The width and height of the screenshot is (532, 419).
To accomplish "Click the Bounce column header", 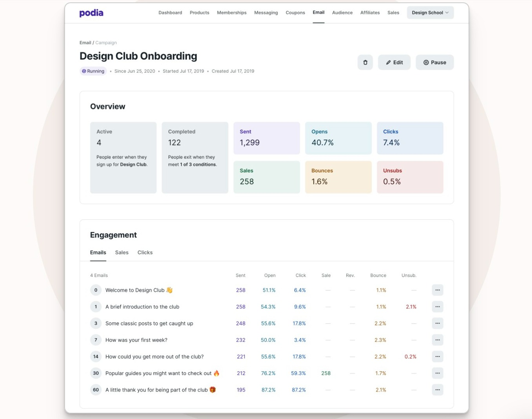I will coord(378,275).
